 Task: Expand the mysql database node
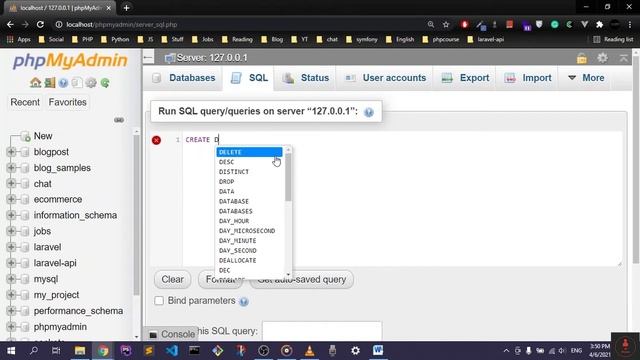point(11,279)
